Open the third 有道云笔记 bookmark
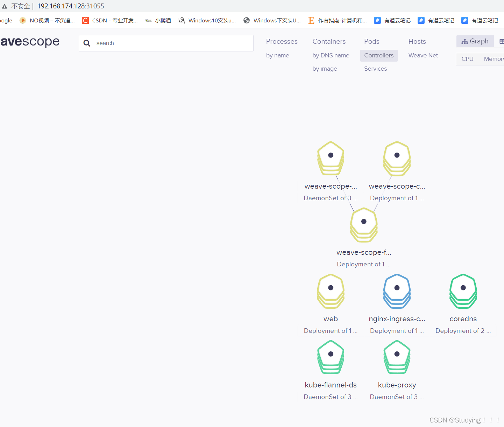The image size is (504, 427). [x=480, y=20]
